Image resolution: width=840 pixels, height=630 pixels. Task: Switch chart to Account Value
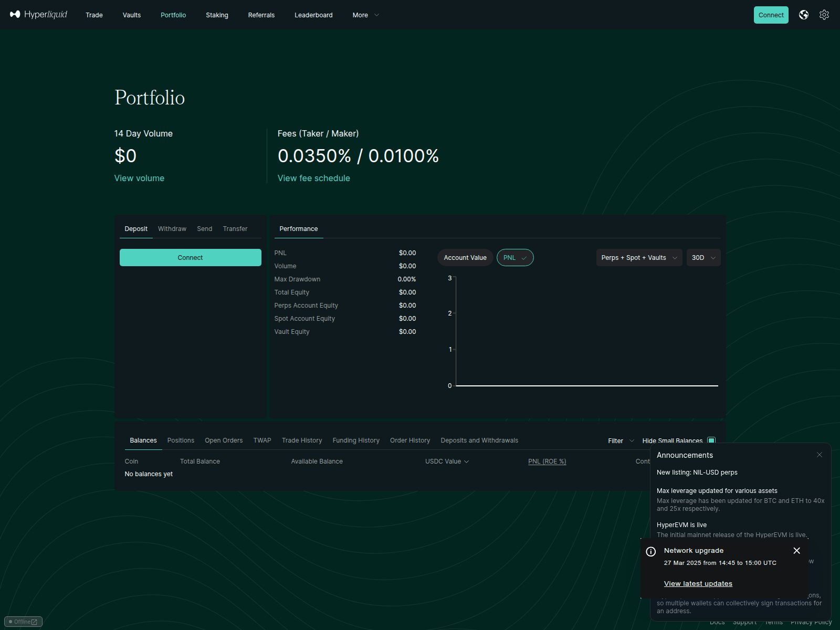coord(465,258)
